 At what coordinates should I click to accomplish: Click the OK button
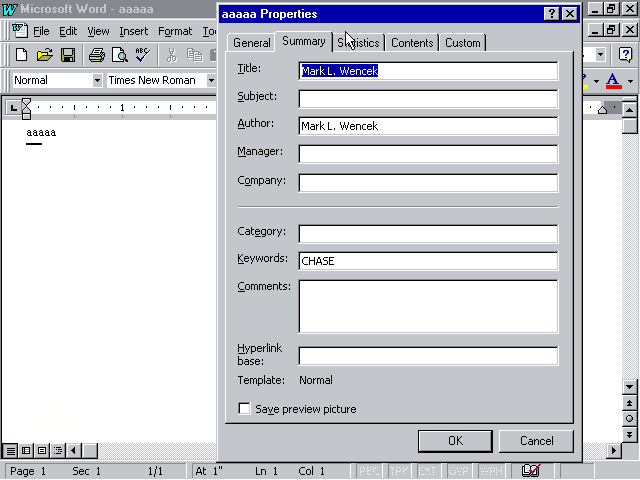[455, 441]
